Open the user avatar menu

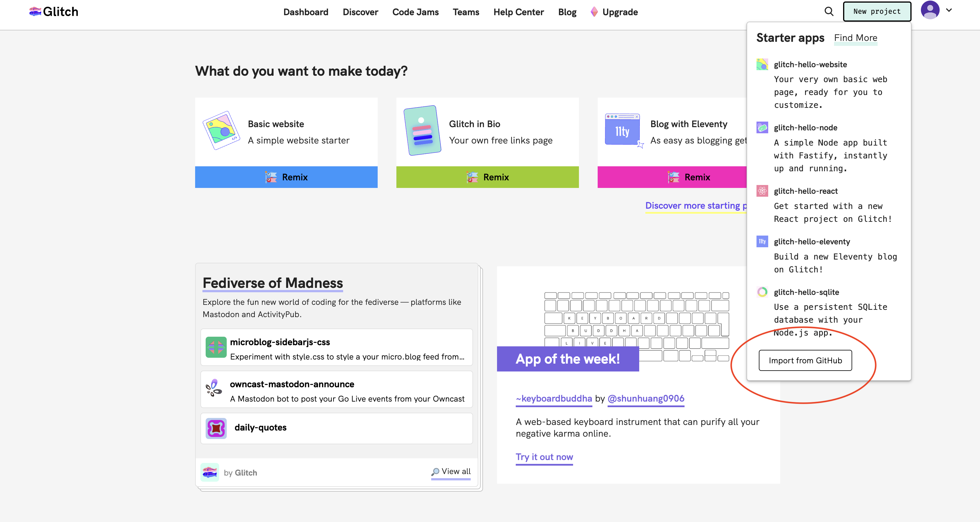tap(930, 10)
